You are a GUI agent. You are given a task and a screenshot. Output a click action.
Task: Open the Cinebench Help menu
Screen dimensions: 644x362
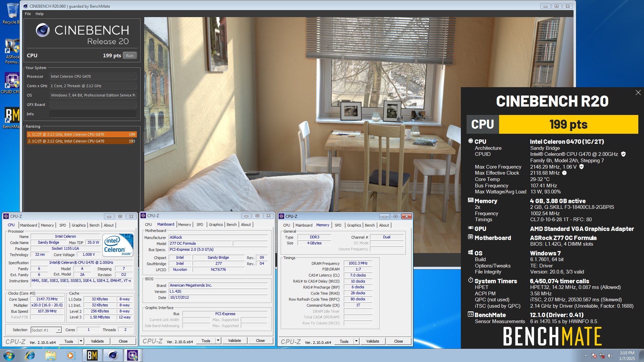(x=40, y=14)
